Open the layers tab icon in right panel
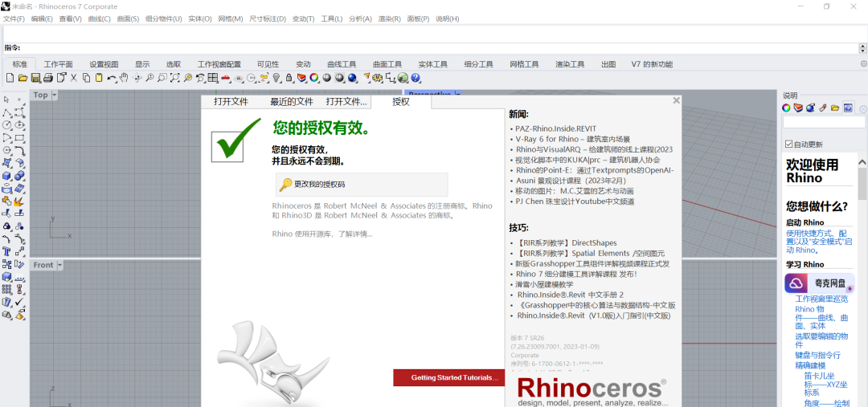Screen dimensions: 868x407 pyautogui.click(x=798, y=108)
